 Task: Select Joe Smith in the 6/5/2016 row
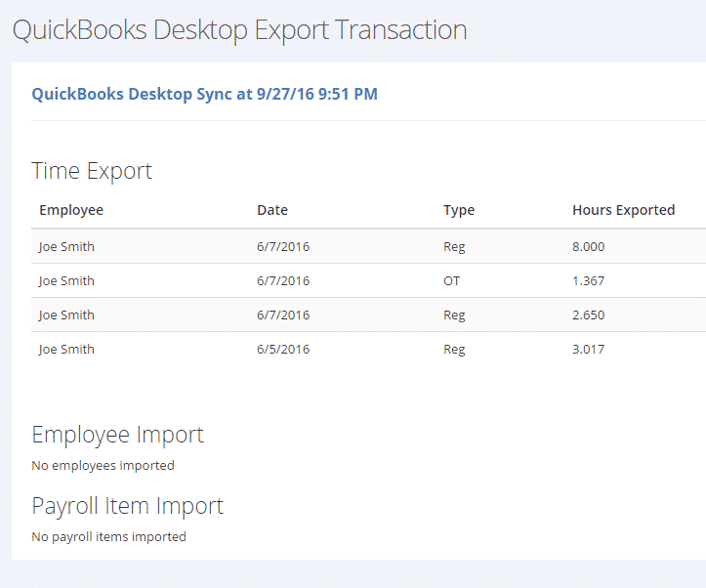click(x=66, y=350)
